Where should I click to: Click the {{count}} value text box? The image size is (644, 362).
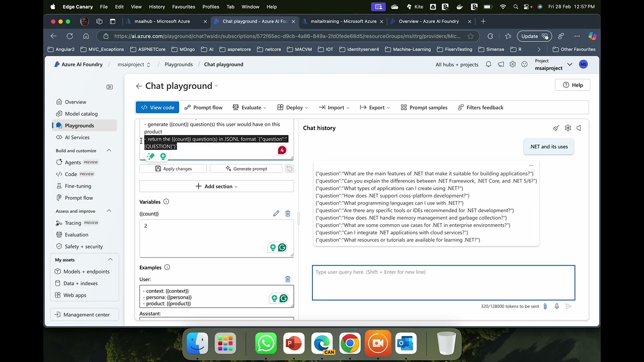click(x=216, y=238)
